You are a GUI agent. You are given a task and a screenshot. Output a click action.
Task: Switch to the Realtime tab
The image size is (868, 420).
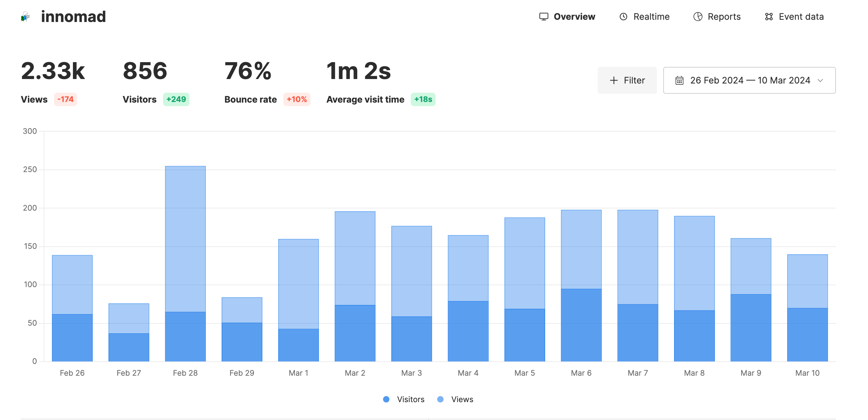[644, 17]
